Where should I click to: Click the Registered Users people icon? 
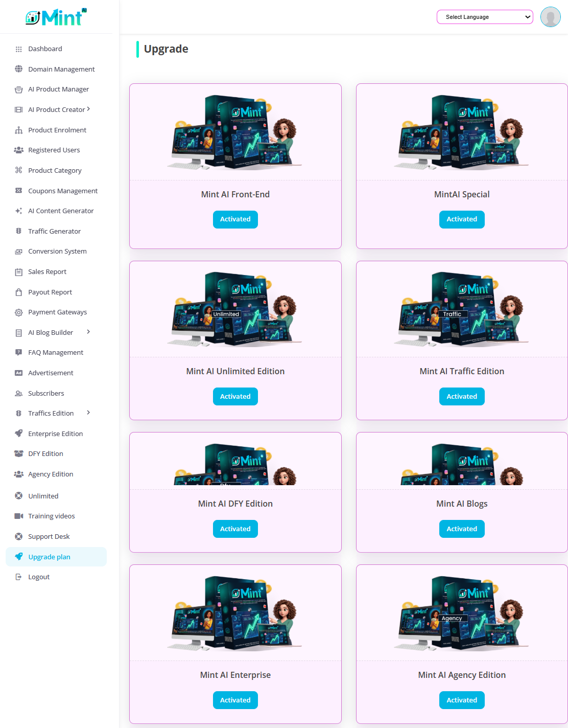[x=19, y=150]
